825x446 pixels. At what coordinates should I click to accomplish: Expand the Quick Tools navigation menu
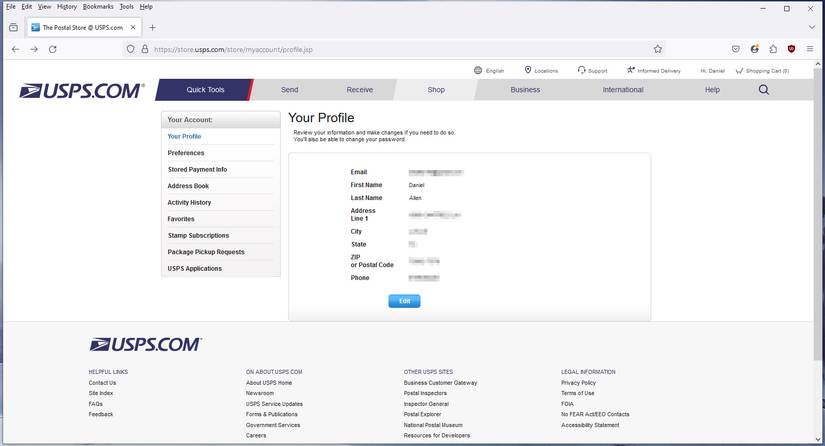(205, 90)
